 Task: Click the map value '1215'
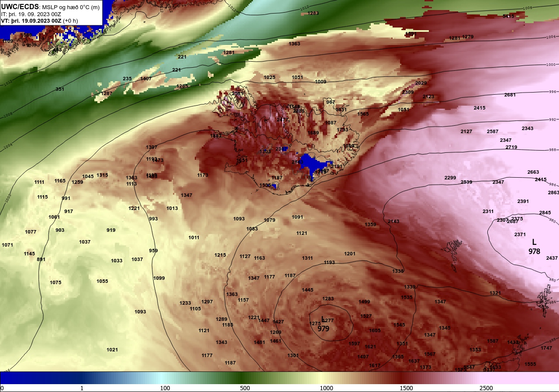(220, 255)
